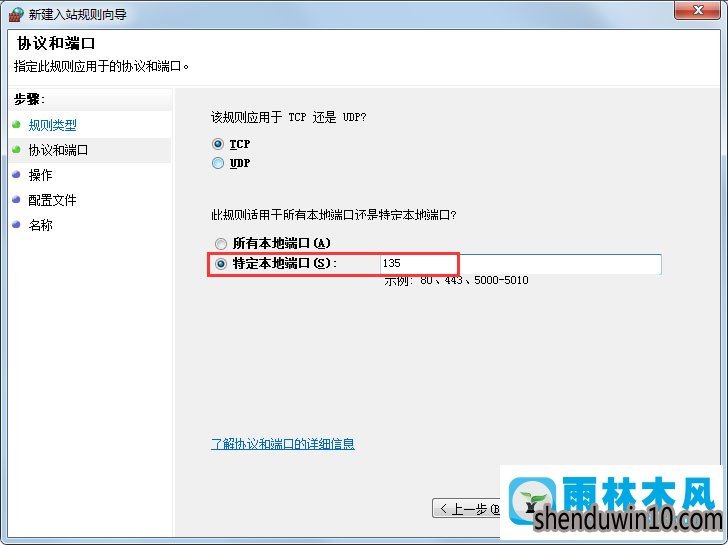The width and height of the screenshot is (728, 545).
Task: Click the 上一步 back button
Action: (466, 508)
